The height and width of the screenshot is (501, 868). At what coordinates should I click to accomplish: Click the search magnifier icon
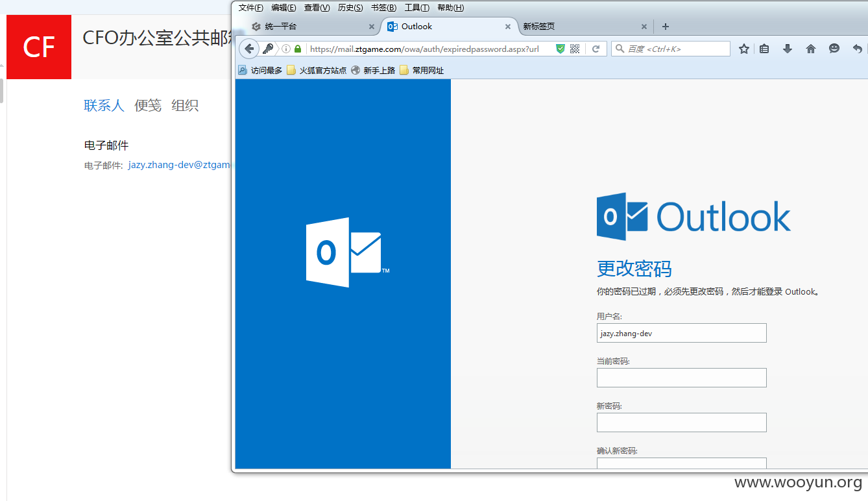pos(620,49)
